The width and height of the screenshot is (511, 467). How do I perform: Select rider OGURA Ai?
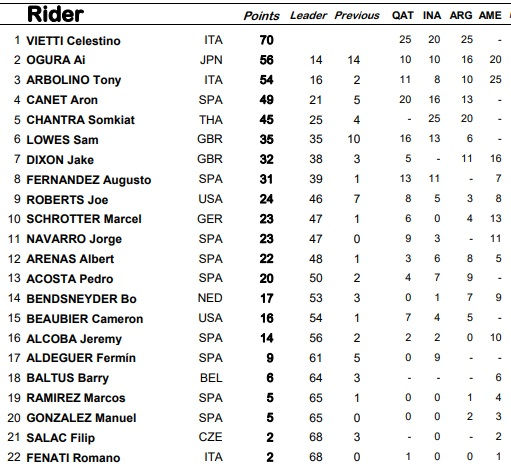click(x=56, y=60)
